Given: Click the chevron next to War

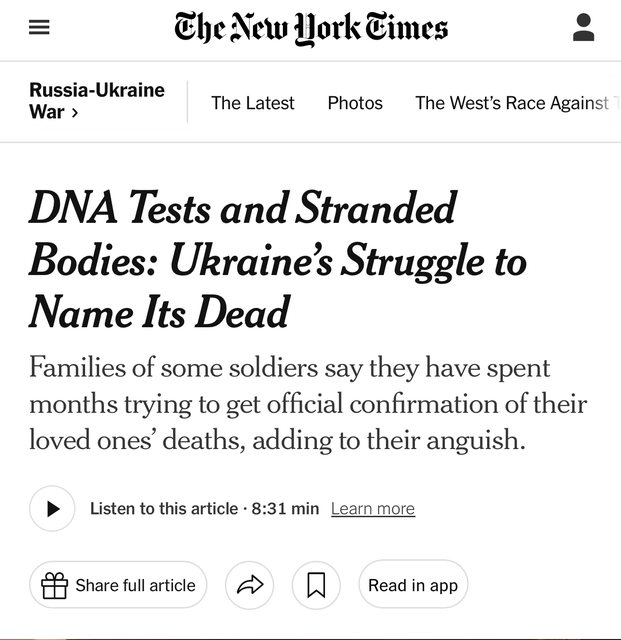Looking at the screenshot, I should click(74, 112).
